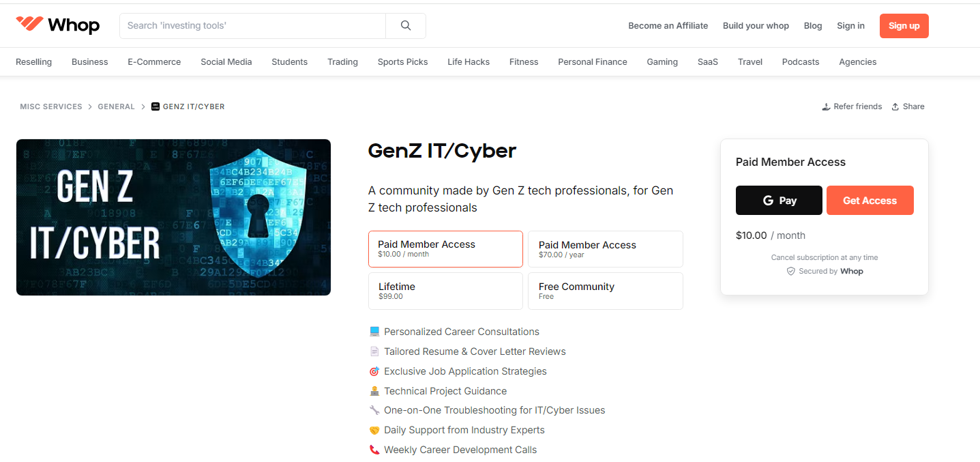Open the Fitness category
Screen dimensions: 980x462
[524, 62]
